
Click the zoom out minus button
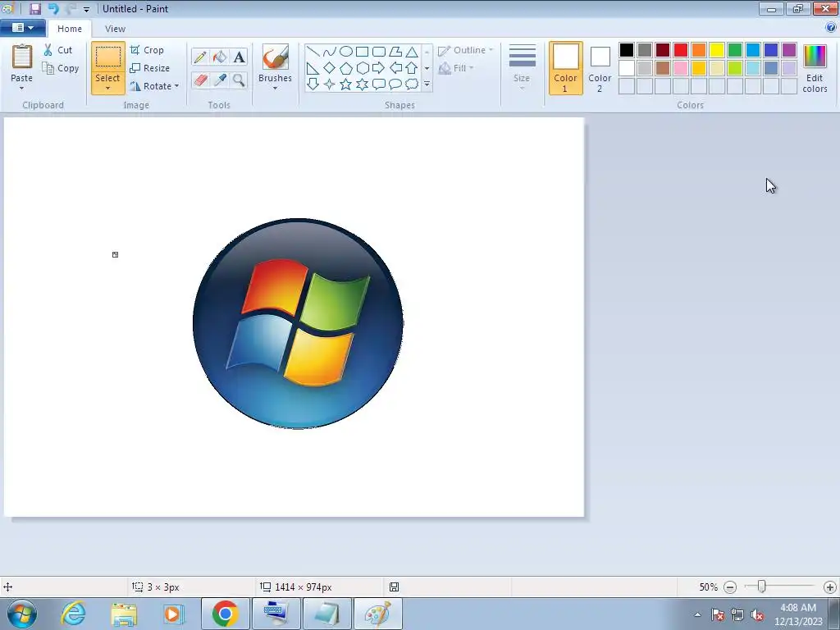coord(729,587)
